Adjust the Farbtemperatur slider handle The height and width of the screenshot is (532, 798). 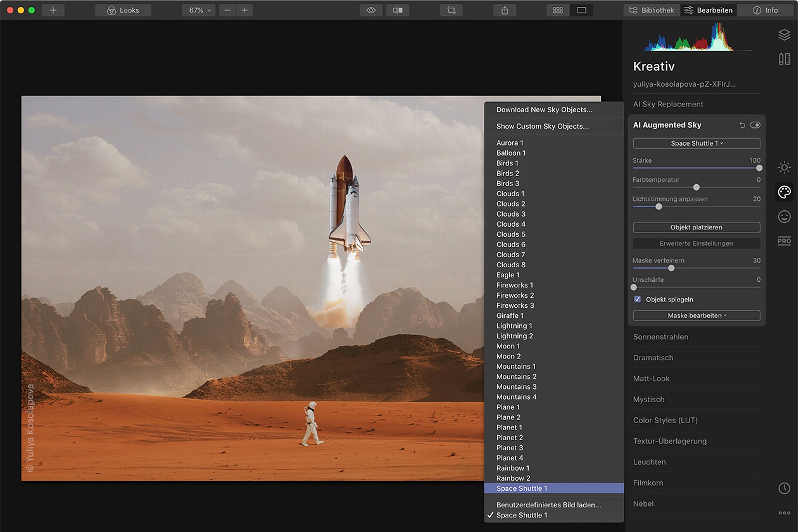(696, 187)
